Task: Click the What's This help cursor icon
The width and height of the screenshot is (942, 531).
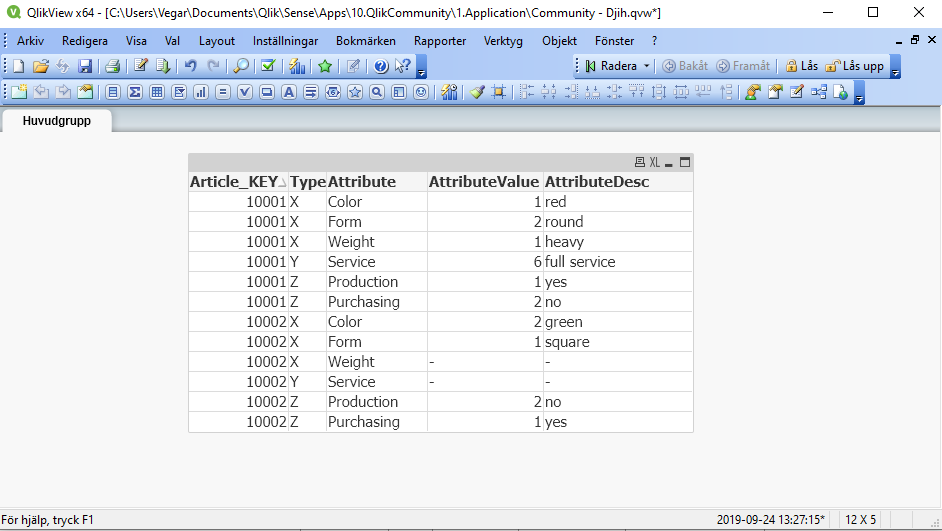Action: click(x=403, y=66)
